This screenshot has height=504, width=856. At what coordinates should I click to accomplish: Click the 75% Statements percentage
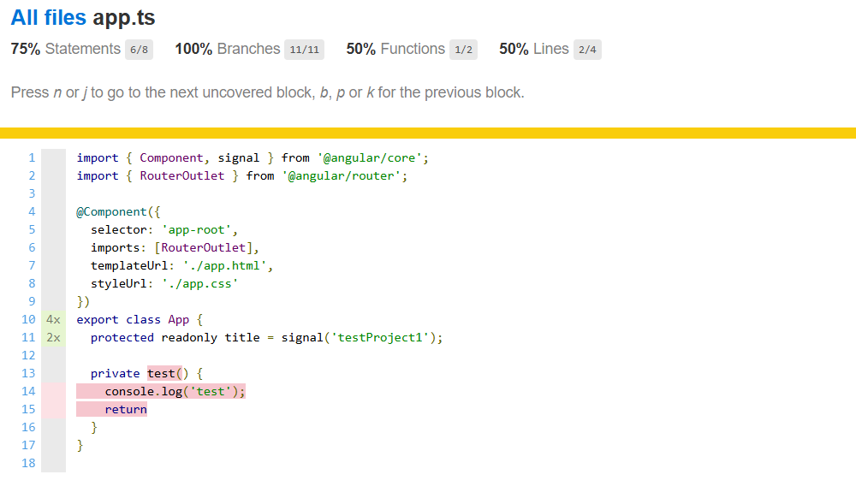point(26,49)
